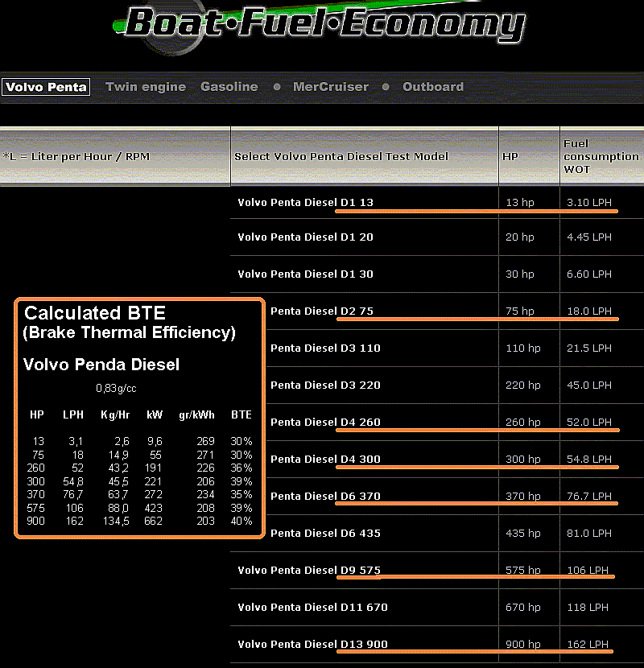Open the Outboard section

[x=433, y=87]
